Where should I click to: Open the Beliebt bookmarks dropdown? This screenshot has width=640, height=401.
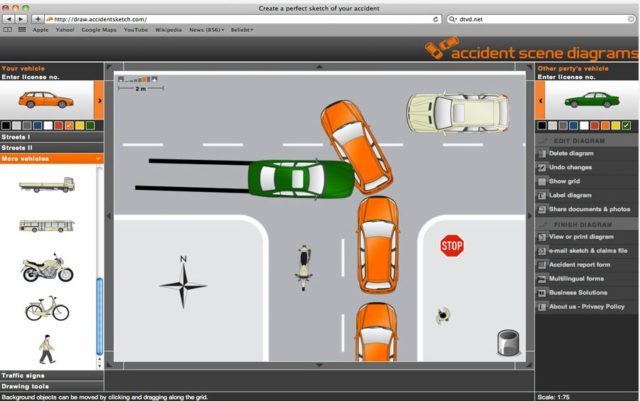242,30
